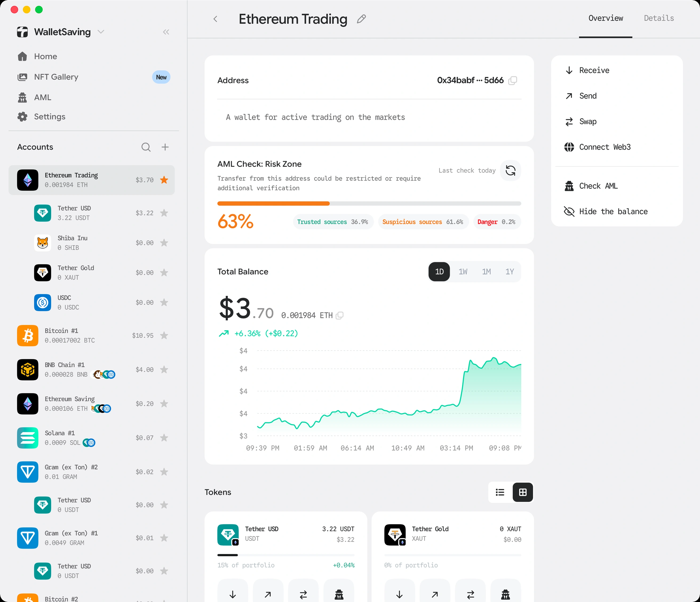Expand Ethereum Saving account tokens

[x=101, y=409]
